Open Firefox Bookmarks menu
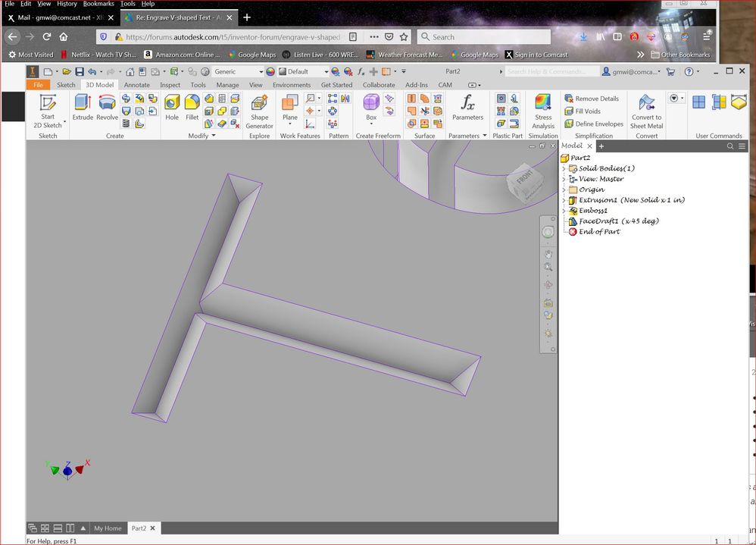 [x=98, y=3]
